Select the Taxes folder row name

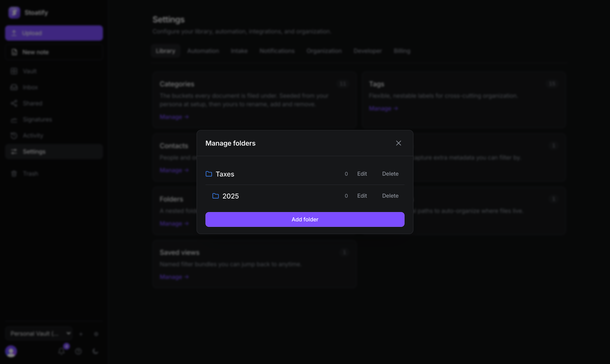pos(225,174)
